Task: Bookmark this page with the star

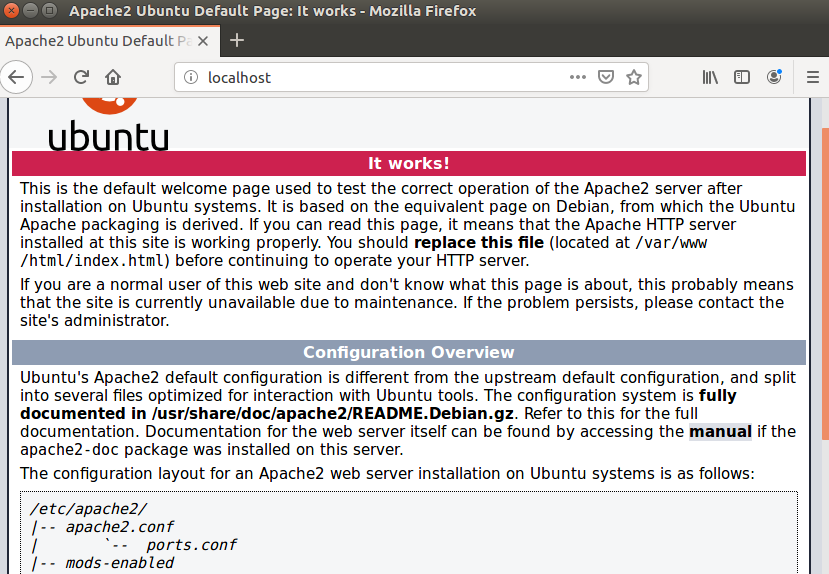Action: coord(633,77)
